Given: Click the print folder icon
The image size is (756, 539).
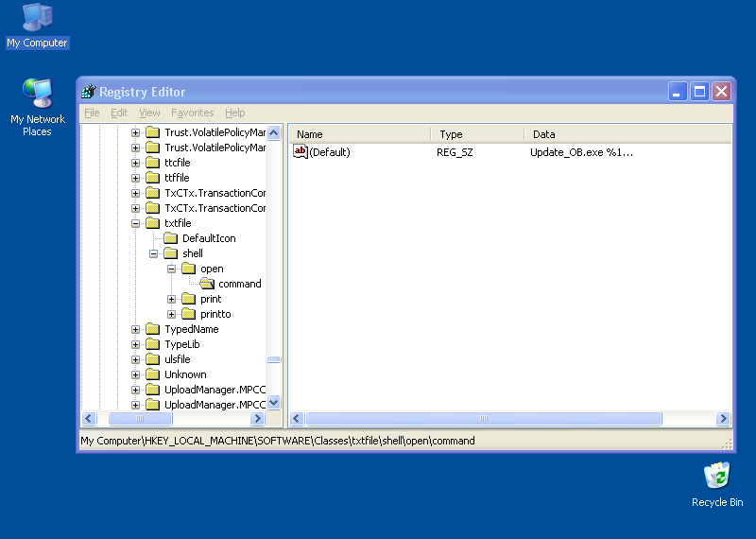Looking at the screenshot, I should 188,299.
